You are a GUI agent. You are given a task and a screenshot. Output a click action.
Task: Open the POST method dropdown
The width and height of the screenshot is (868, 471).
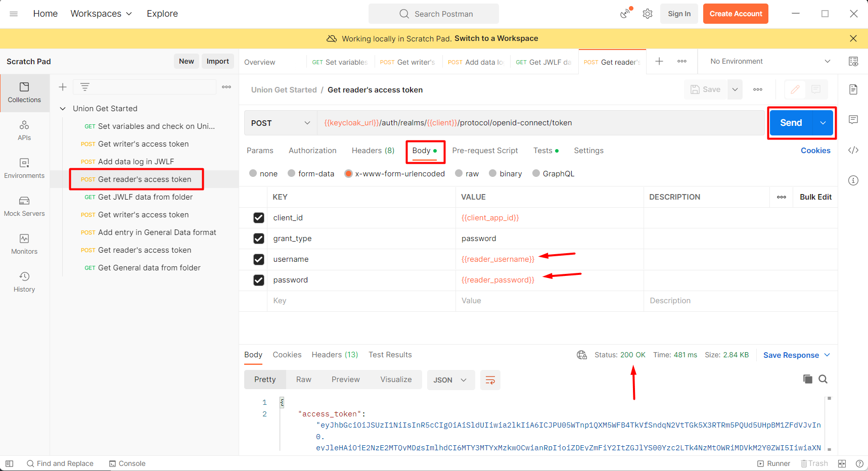281,123
